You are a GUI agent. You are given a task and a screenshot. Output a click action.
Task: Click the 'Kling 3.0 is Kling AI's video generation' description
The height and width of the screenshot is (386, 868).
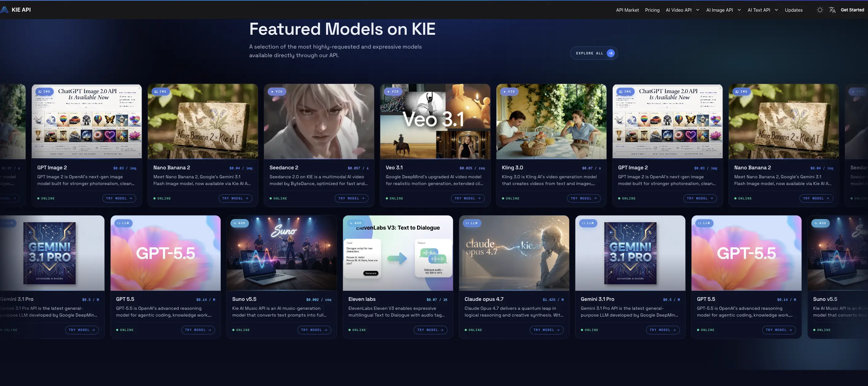coord(549,180)
